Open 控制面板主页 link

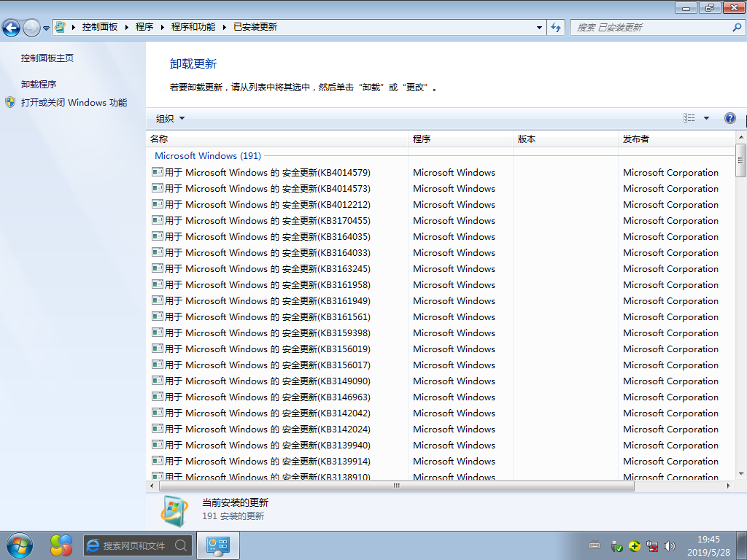(x=47, y=58)
